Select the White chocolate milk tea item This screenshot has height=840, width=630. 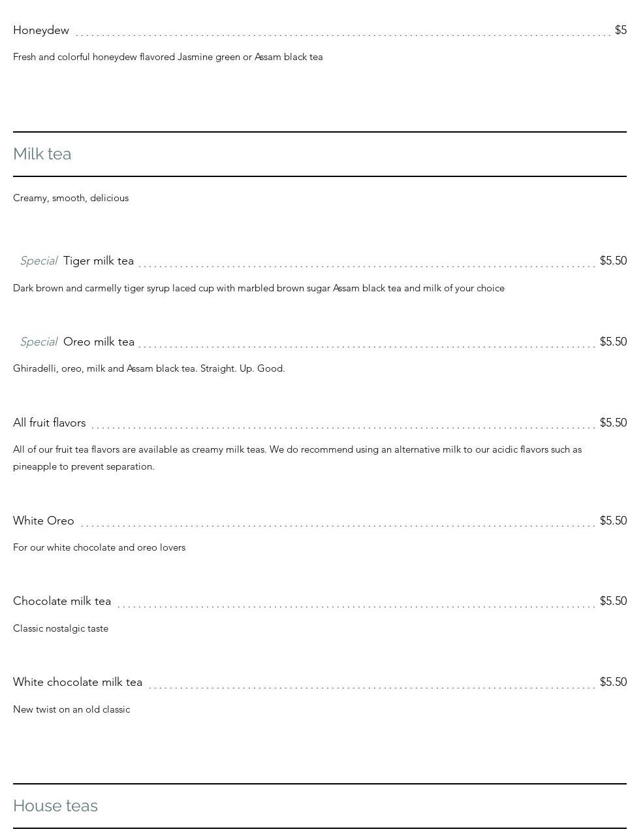[78, 682]
